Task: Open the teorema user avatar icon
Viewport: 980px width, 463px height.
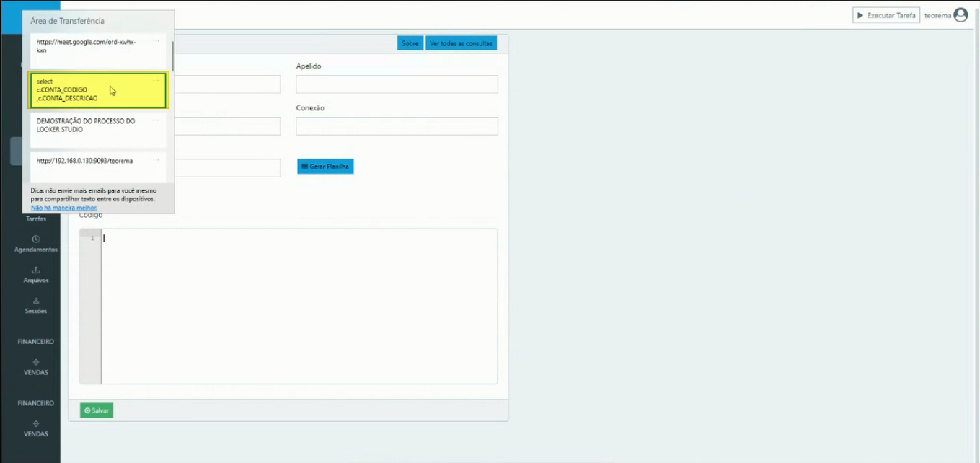Action: click(x=961, y=15)
